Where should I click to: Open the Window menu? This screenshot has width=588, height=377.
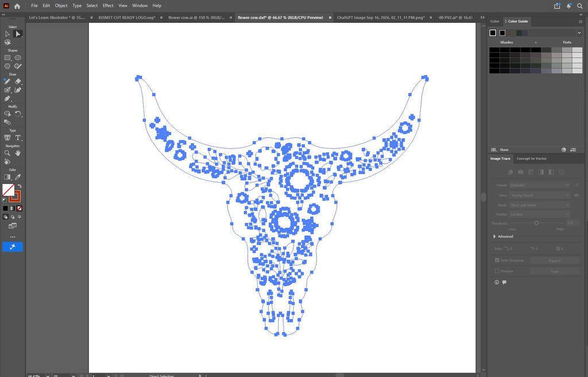coord(140,6)
